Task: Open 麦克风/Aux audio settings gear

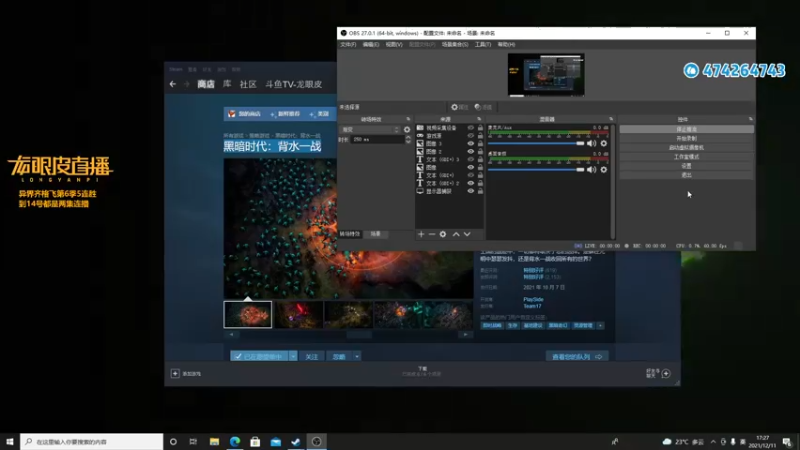Action: (x=604, y=143)
